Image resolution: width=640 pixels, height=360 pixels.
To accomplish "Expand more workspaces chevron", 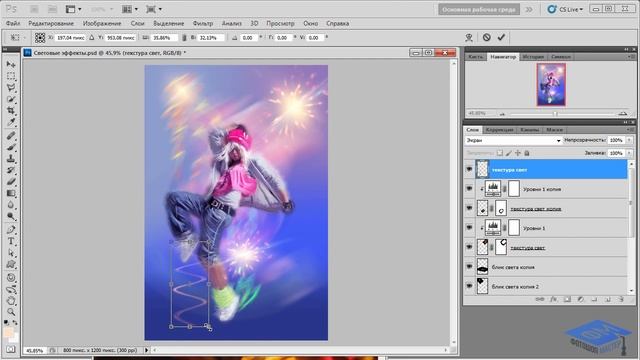I will tap(529, 9).
